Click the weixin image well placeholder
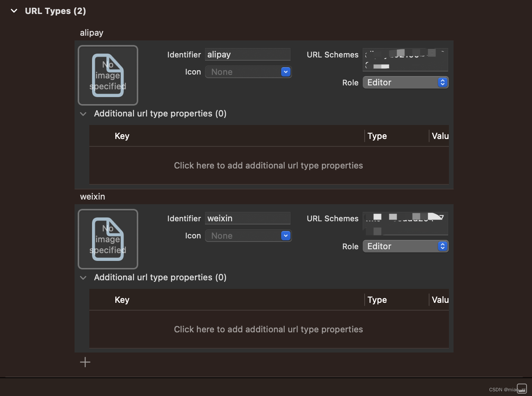This screenshot has width=532, height=396. (108, 239)
